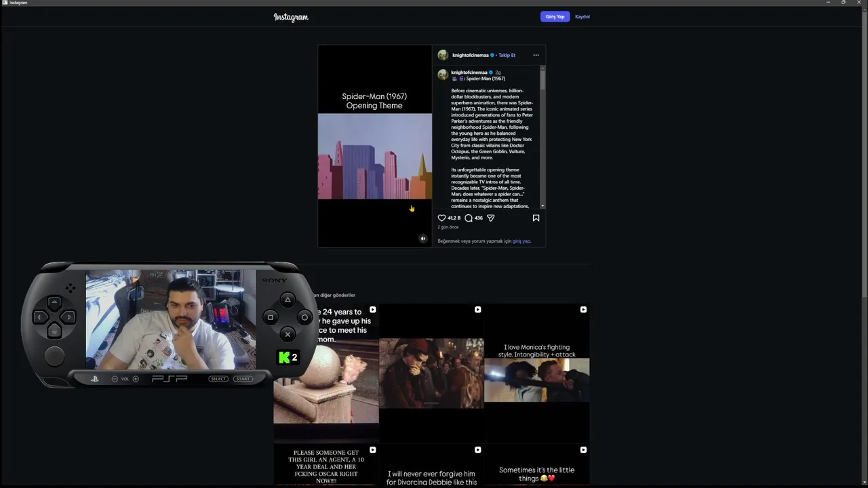The height and width of the screenshot is (488, 868).
Task: Click the Giriş Yap button
Action: tap(555, 16)
